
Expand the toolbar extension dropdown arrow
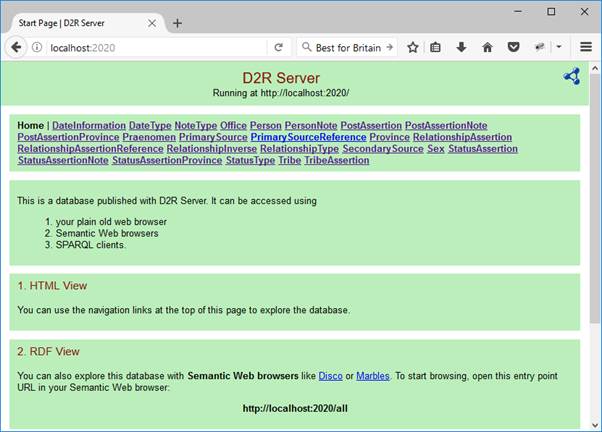point(556,47)
